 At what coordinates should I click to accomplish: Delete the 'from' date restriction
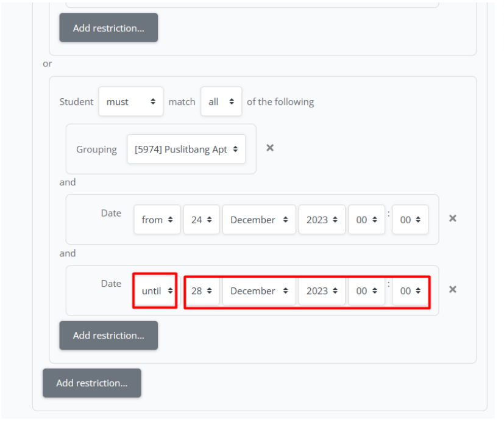453,218
